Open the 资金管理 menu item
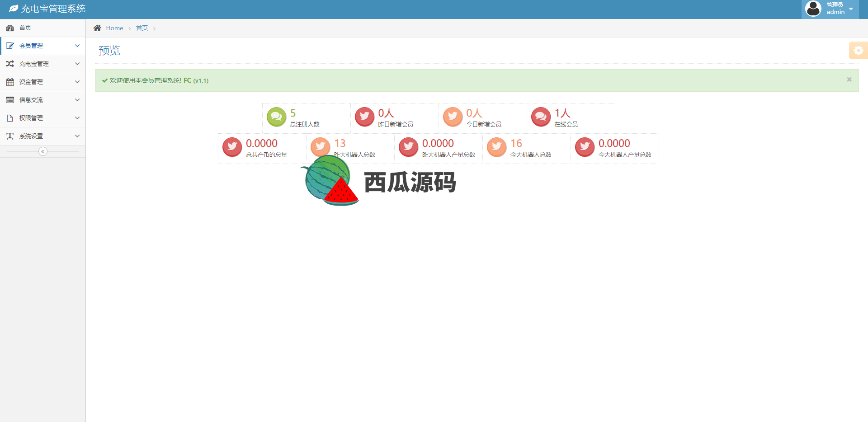Viewport: 868px width, 422px height. (x=43, y=82)
